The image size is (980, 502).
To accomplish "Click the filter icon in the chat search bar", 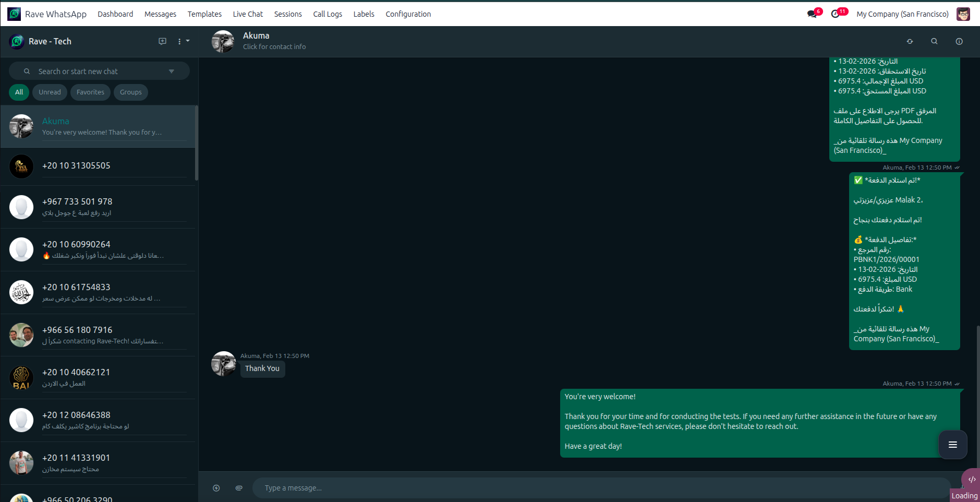I will [172, 71].
